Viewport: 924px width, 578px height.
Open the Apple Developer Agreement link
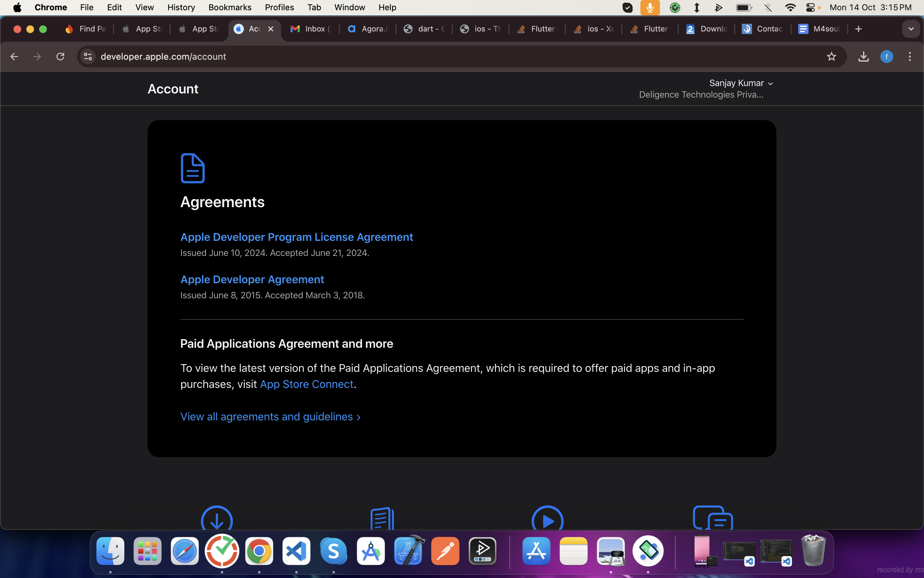pyautogui.click(x=252, y=279)
